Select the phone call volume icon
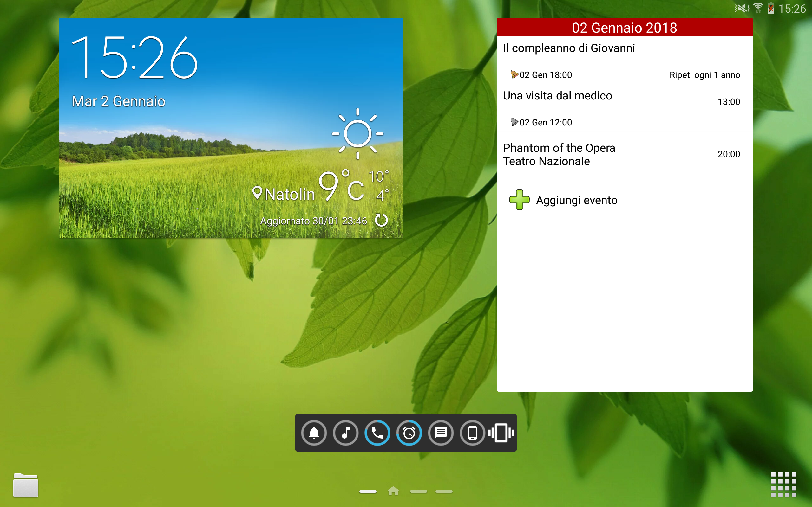Image resolution: width=812 pixels, height=507 pixels. [377, 433]
